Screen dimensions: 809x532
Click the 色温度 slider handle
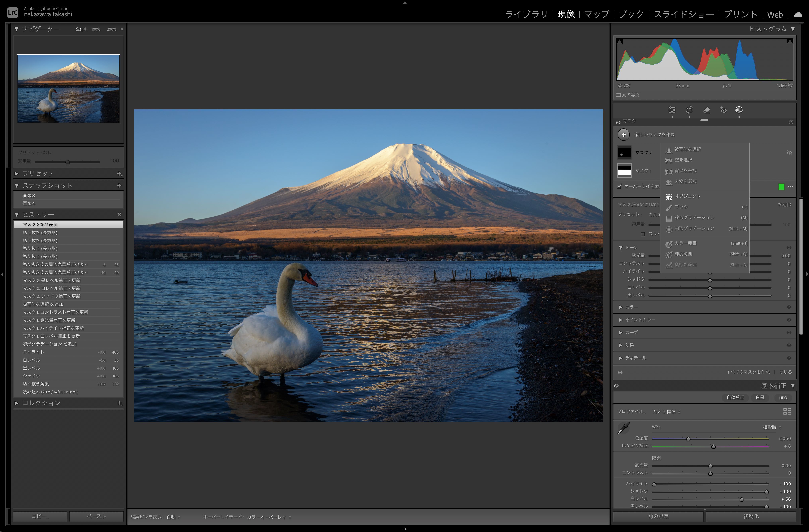(x=688, y=439)
